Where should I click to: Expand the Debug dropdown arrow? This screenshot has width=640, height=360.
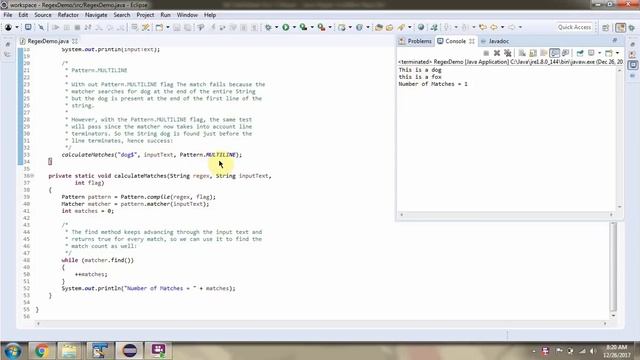276,27
